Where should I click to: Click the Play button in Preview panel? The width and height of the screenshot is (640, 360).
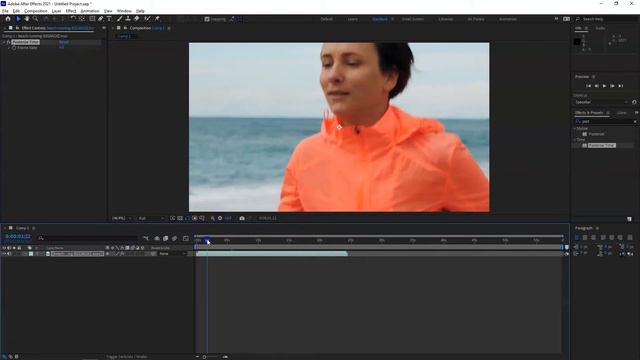point(604,86)
